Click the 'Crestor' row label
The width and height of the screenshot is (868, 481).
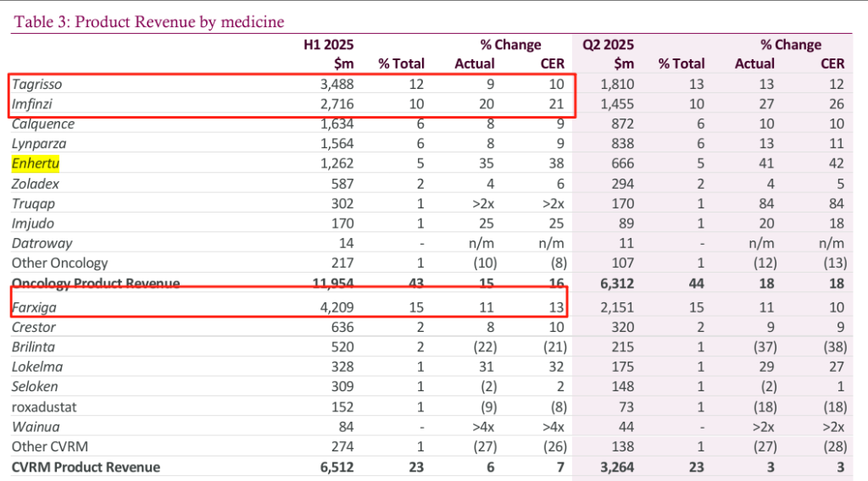(x=34, y=328)
